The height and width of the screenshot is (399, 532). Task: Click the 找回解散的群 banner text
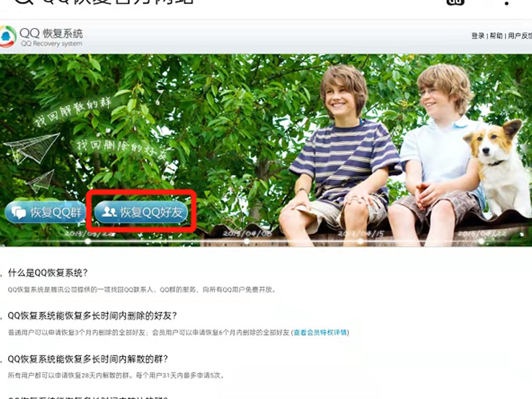pyautogui.click(x=67, y=110)
